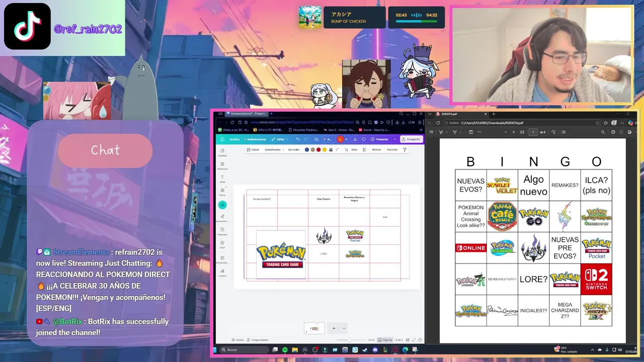
Task: Open Spotify from the taskbar
Action: coord(285,349)
